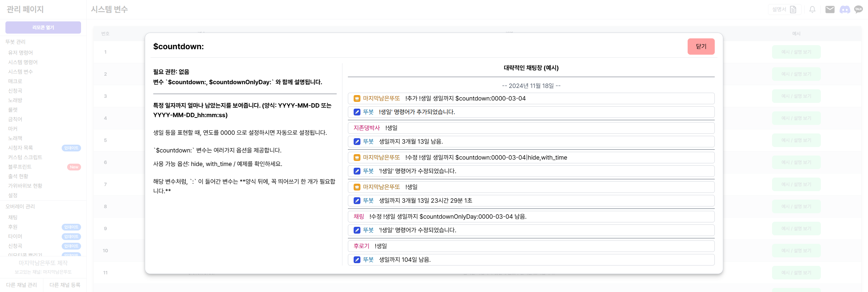
Task: Click message '생일까지 3개월 13일 23시간 29분 1초'
Action: pyautogui.click(x=426, y=201)
